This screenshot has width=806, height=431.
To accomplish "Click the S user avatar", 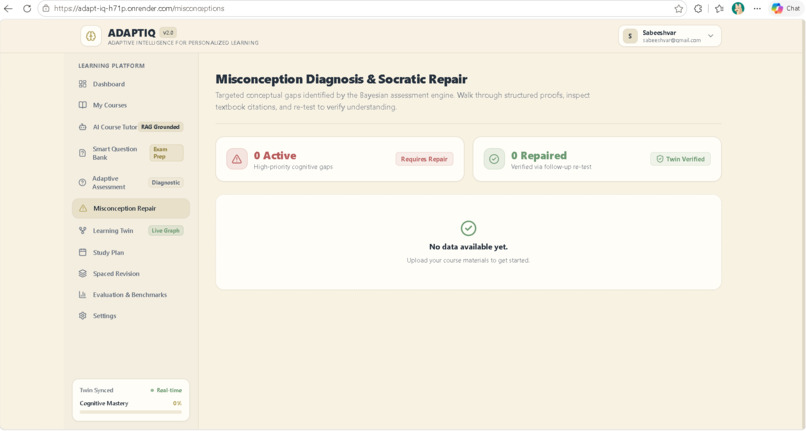I will (630, 36).
